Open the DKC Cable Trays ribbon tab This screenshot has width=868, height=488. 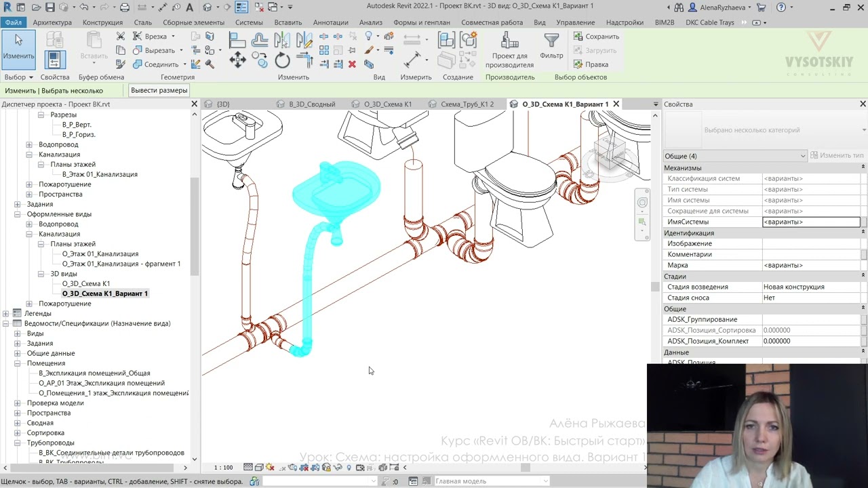[710, 22]
